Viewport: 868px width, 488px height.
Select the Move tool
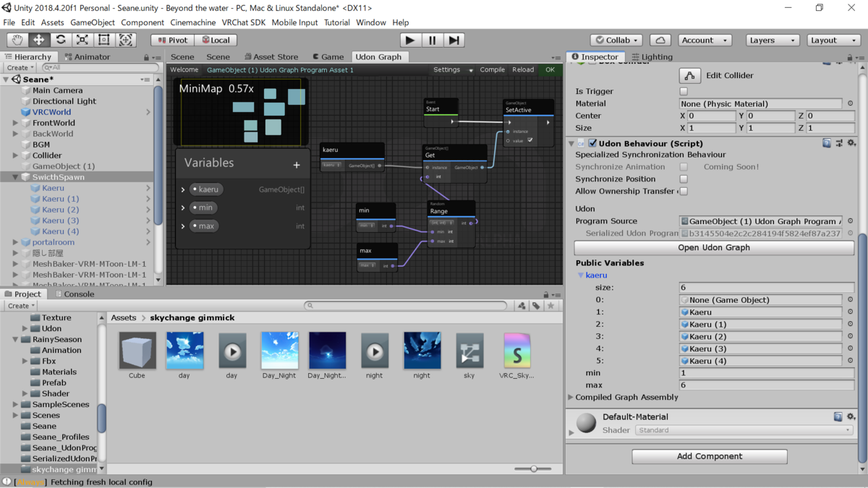[39, 40]
